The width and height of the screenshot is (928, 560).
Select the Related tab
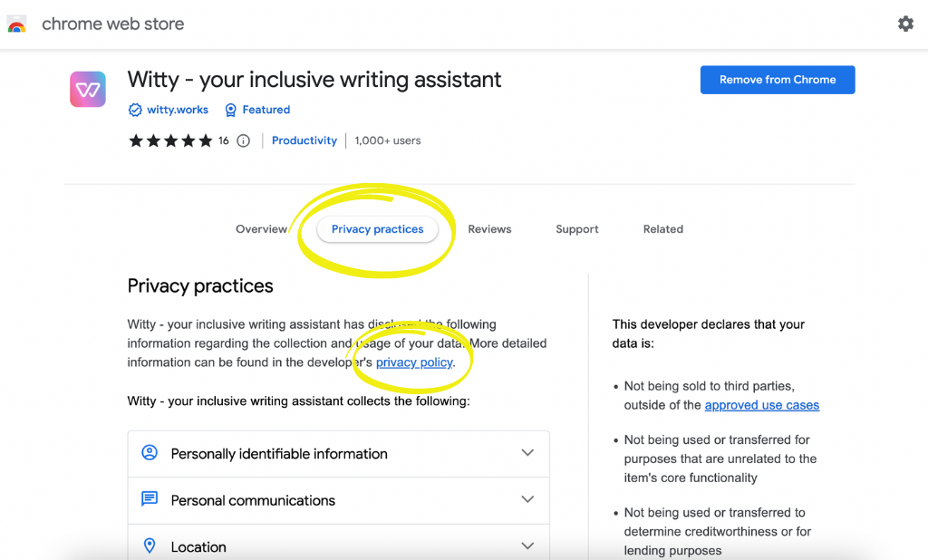[663, 229]
